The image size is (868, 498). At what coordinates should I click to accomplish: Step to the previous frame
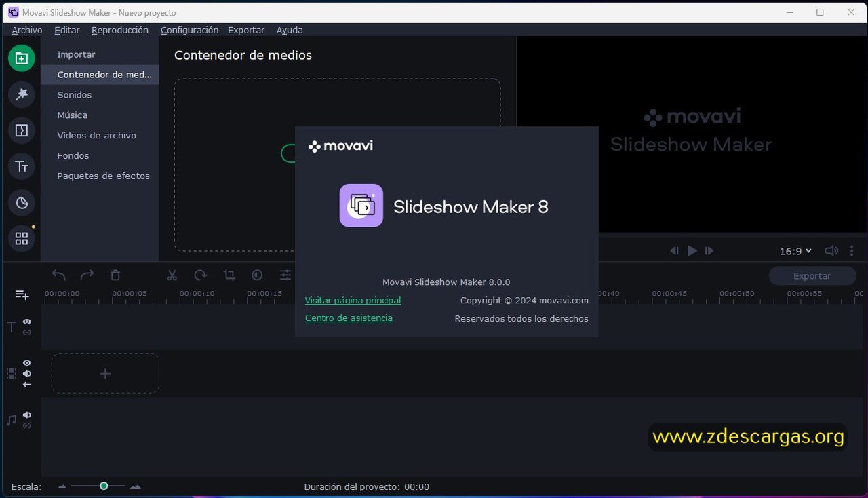tap(674, 251)
